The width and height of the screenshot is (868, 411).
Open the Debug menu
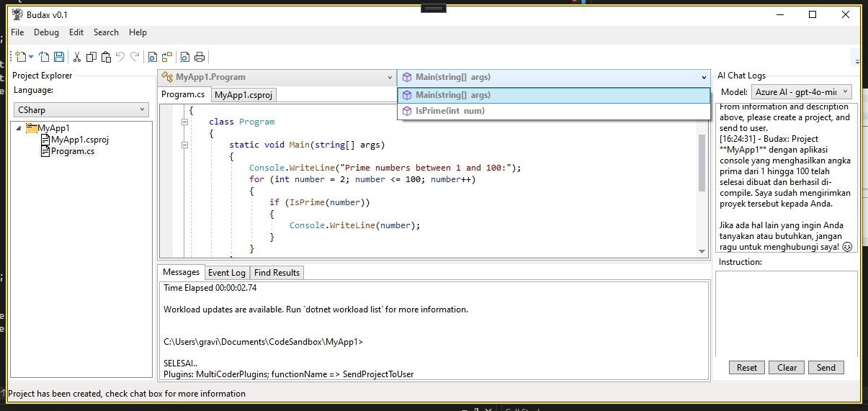(x=46, y=32)
